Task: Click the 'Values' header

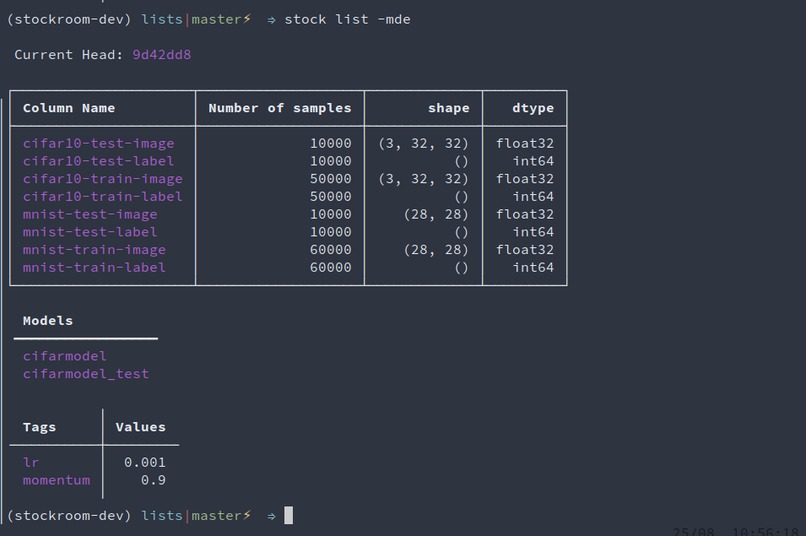Action: click(141, 427)
